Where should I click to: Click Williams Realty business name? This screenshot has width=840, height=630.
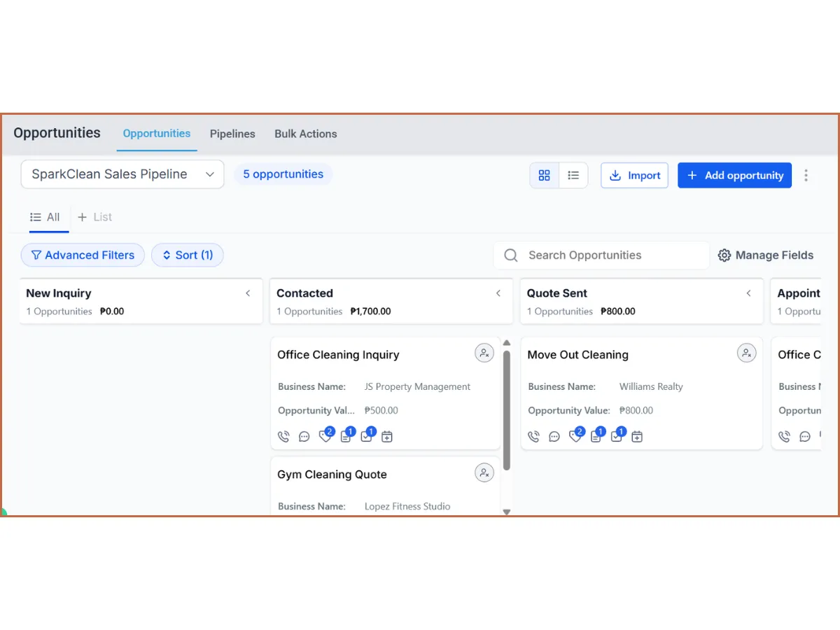coord(651,386)
